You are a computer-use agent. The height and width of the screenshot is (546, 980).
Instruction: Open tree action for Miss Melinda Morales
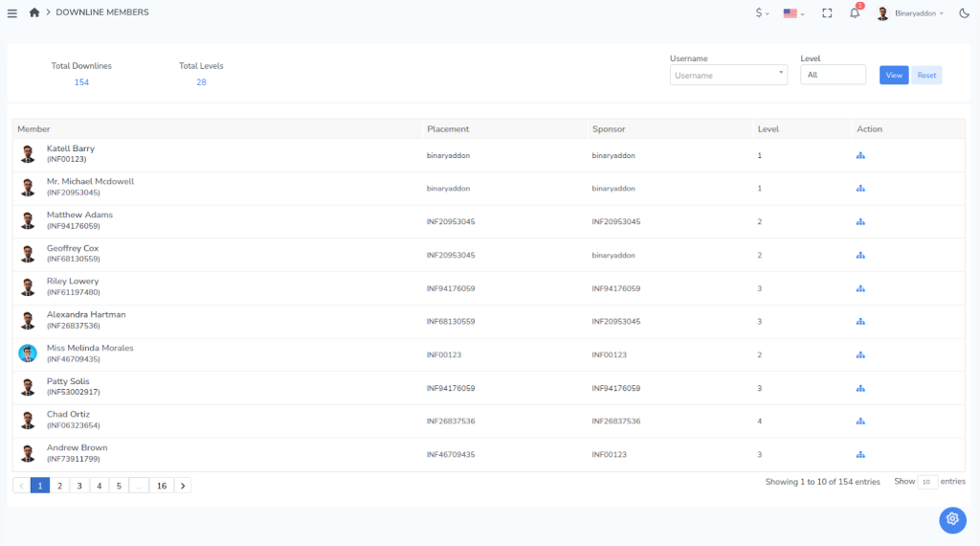pyautogui.click(x=860, y=354)
